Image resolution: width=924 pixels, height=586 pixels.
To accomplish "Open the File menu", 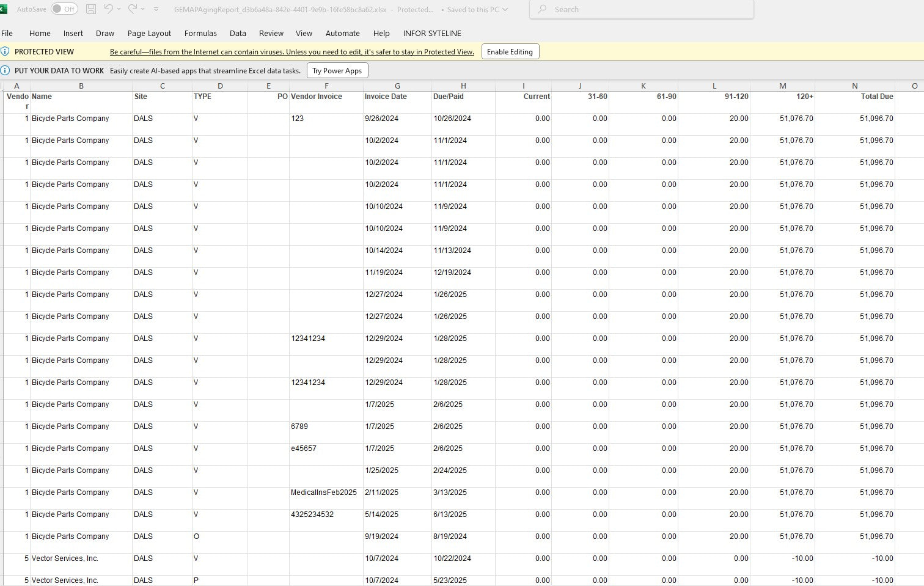I will [x=7, y=34].
